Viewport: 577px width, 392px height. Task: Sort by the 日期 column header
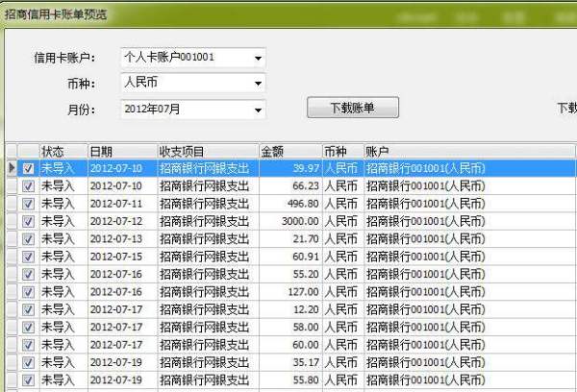coord(122,152)
